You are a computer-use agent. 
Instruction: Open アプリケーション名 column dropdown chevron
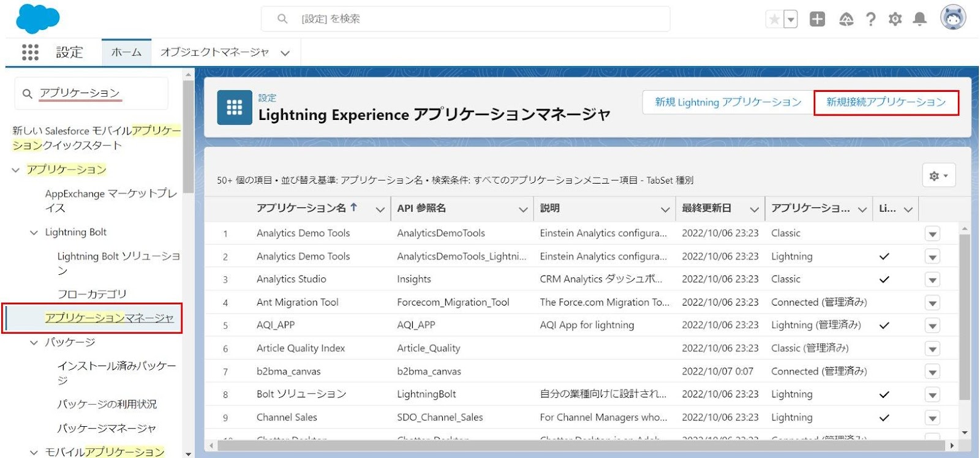pyautogui.click(x=380, y=209)
